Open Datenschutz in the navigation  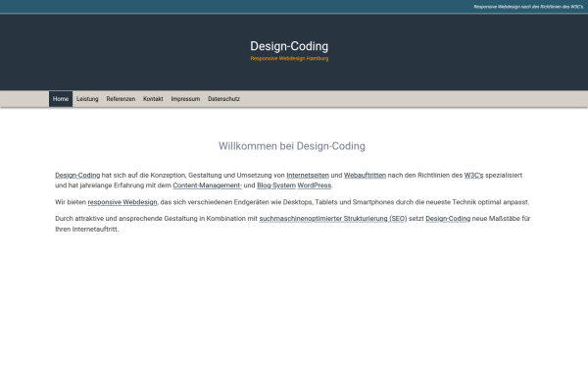pos(223,99)
